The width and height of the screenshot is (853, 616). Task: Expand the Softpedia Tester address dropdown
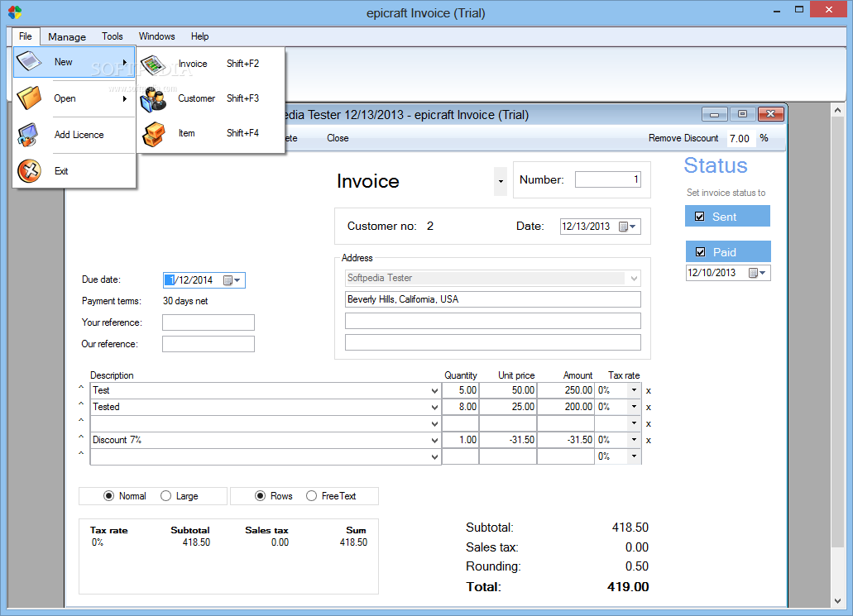point(634,279)
